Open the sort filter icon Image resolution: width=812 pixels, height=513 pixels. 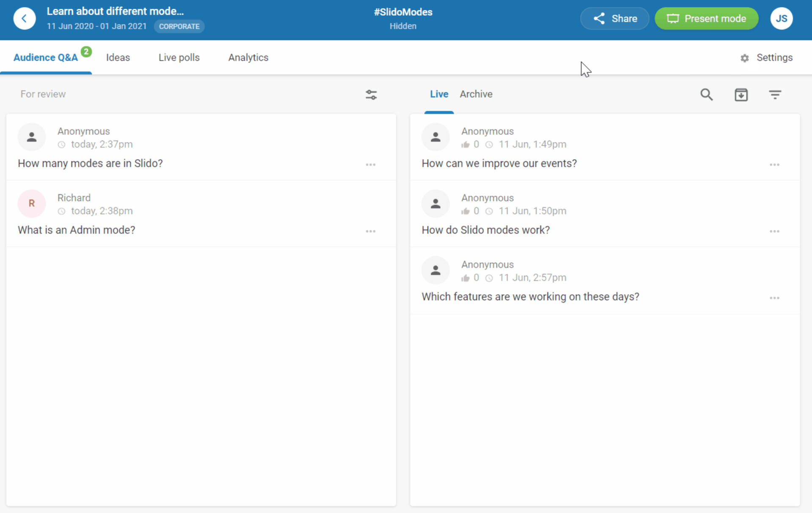(775, 95)
